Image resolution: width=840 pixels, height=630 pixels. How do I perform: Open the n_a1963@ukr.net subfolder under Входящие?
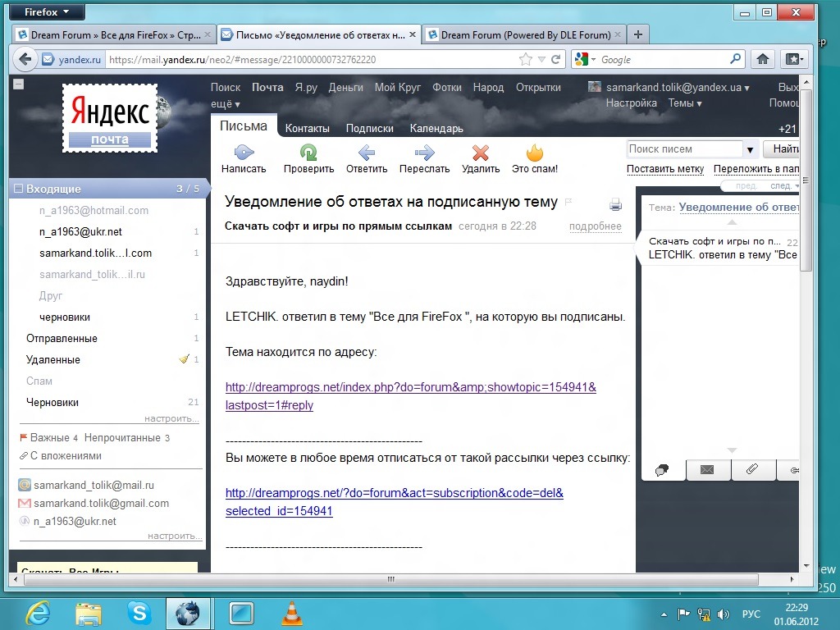coord(80,231)
